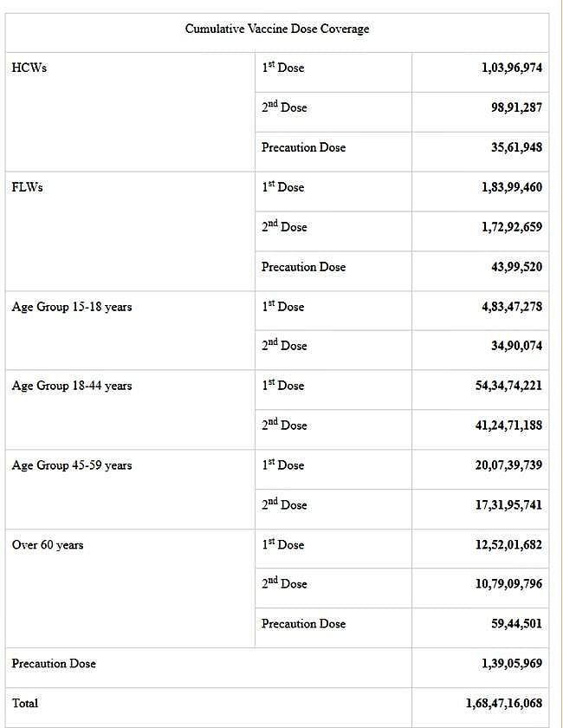Click the FLWs row label
563x728 pixels.
(x=29, y=187)
